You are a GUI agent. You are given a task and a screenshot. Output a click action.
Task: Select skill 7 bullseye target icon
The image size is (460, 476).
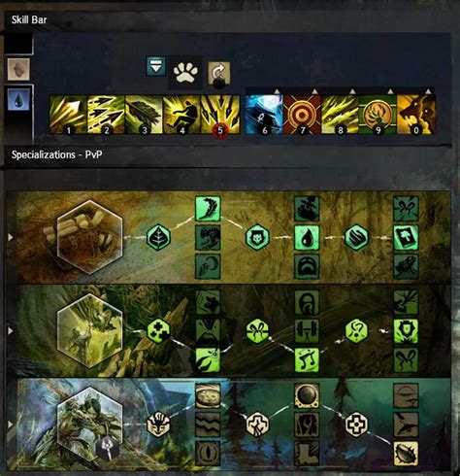point(302,115)
